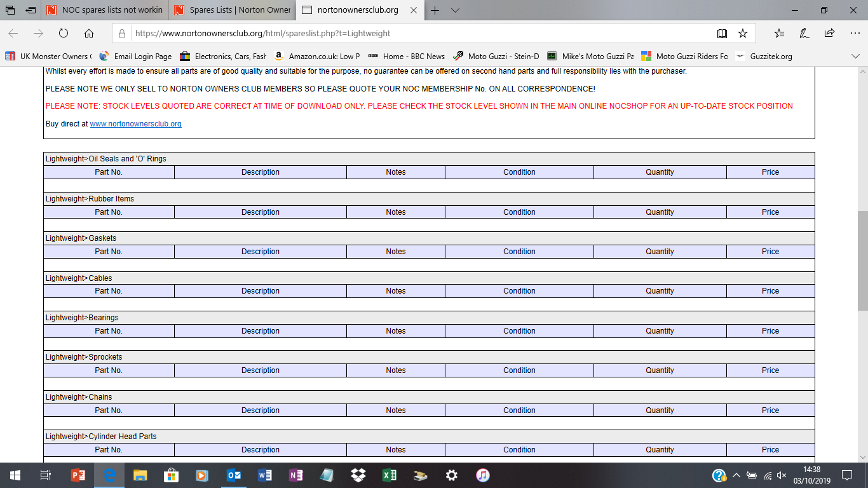Expand more favorites bar items chevron
The image size is (868, 488).
pyautogui.click(x=855, y=56)
